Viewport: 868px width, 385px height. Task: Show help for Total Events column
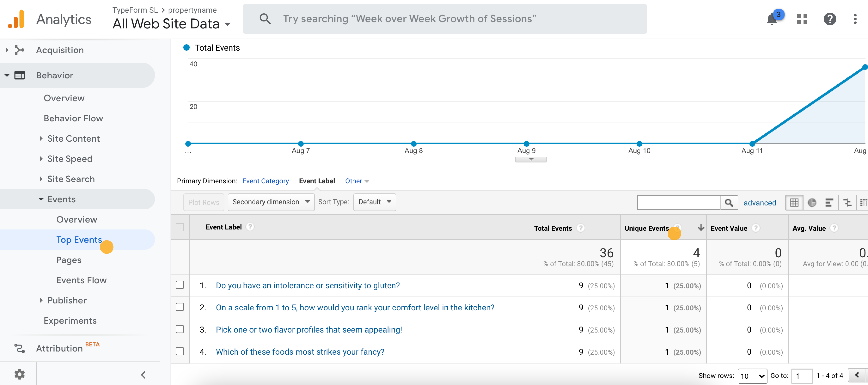click(580, 228)
